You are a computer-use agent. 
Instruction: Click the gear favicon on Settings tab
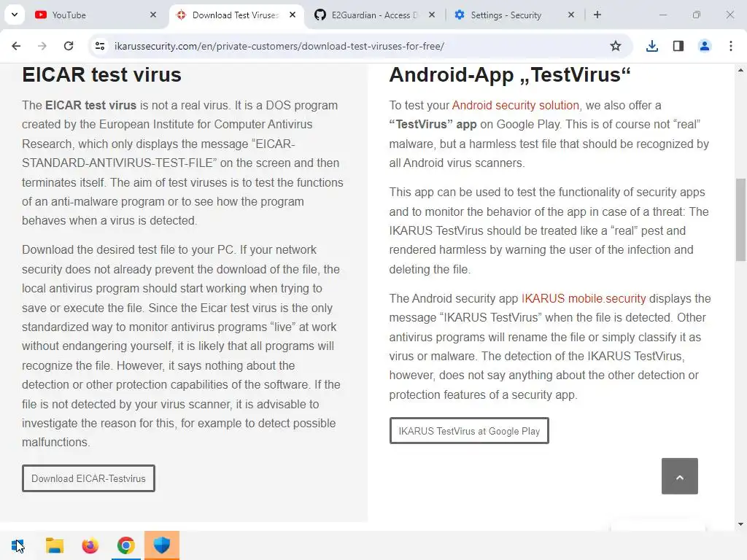point(460,15)
